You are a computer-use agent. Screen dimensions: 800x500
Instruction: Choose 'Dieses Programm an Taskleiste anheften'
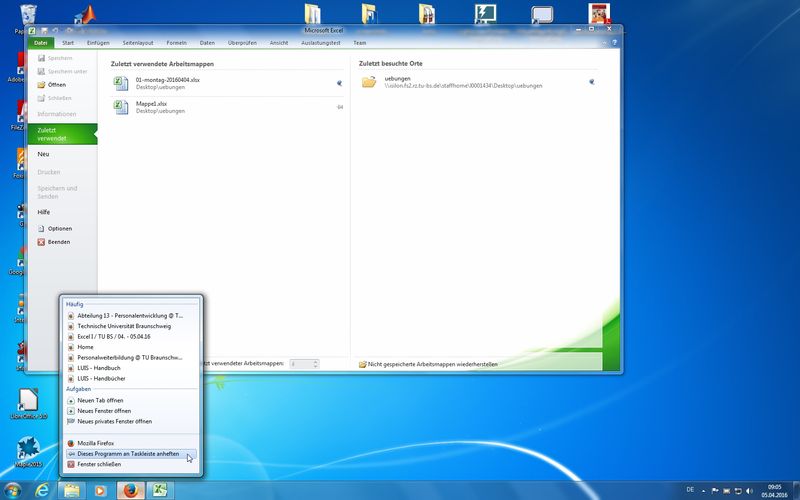click(128, 454)
